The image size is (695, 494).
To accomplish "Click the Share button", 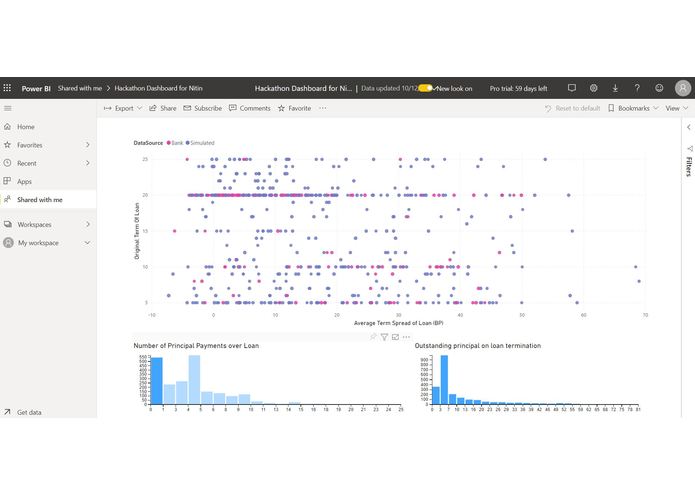I will tap(163, 108).
